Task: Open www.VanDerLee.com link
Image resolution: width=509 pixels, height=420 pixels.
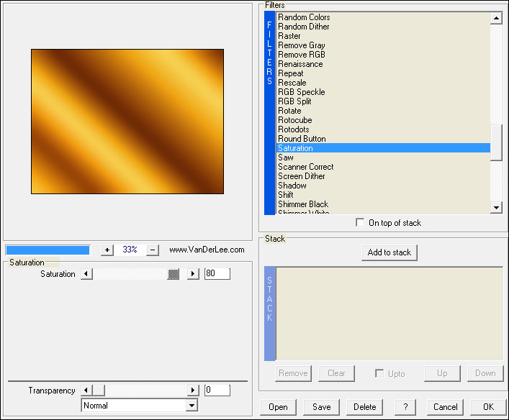Action: click(x=207, y=250)
